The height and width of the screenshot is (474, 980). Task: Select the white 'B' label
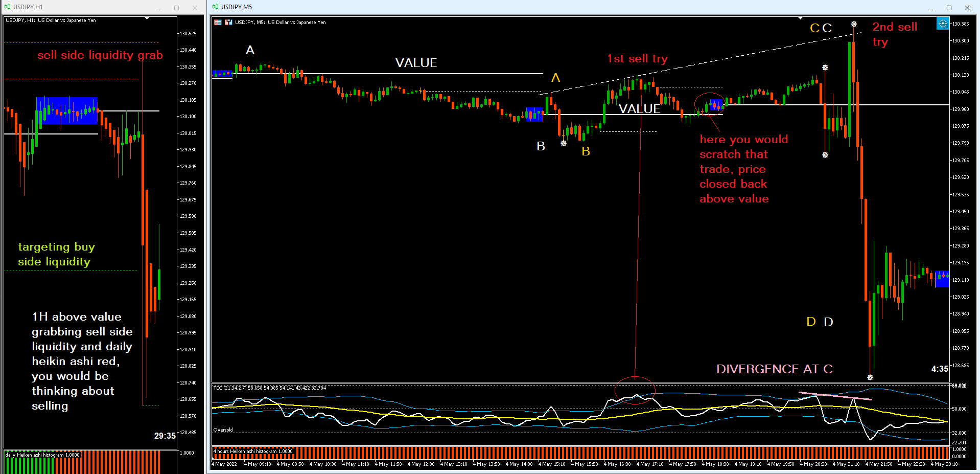541,146
